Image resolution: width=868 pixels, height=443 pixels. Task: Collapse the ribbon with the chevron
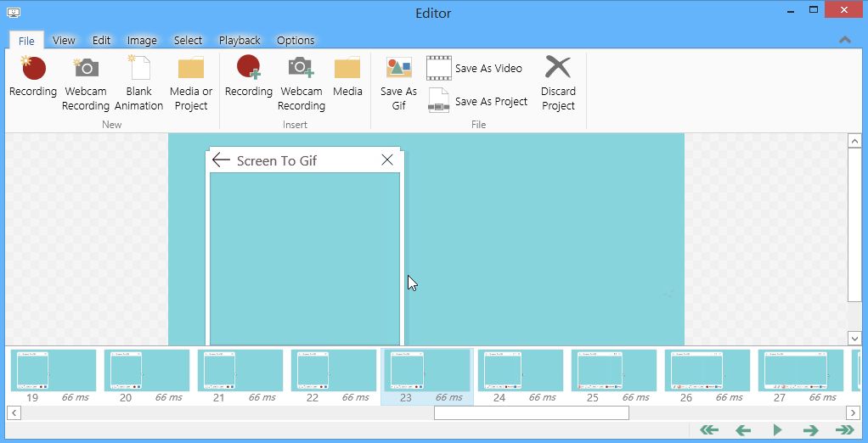(845, 40)
